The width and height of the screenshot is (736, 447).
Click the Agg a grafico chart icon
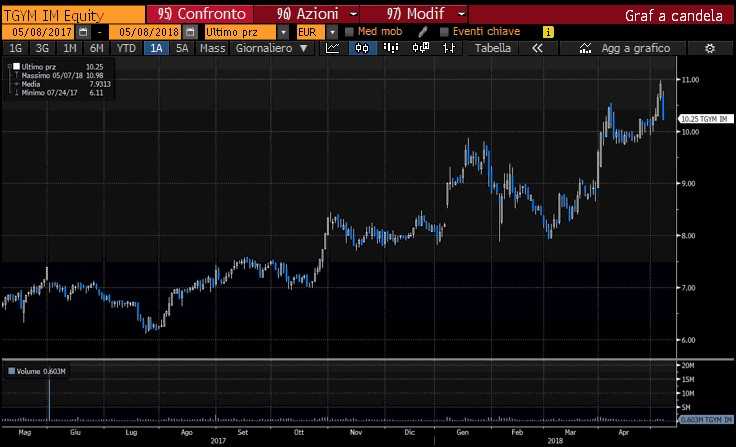[585, 48]
